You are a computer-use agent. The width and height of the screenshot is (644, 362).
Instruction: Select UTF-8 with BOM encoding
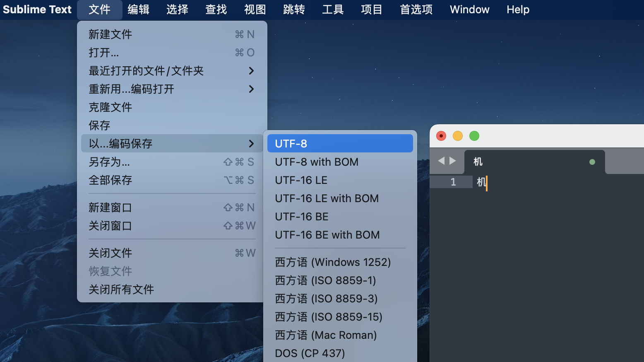[340, 162]
